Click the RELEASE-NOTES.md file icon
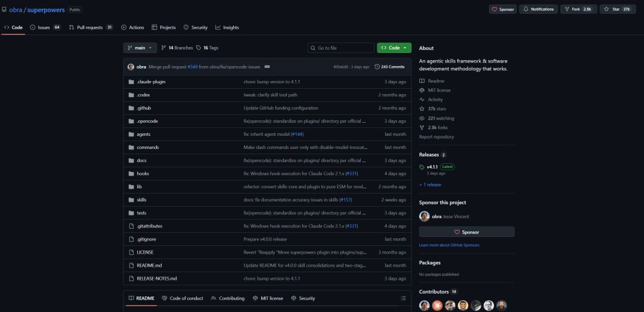 coord(131,279)
